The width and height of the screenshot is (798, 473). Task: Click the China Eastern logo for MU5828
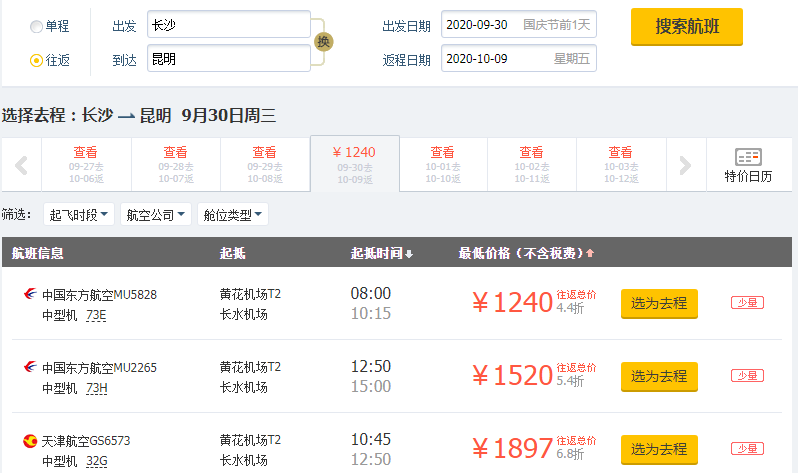(x=29, y=294)
